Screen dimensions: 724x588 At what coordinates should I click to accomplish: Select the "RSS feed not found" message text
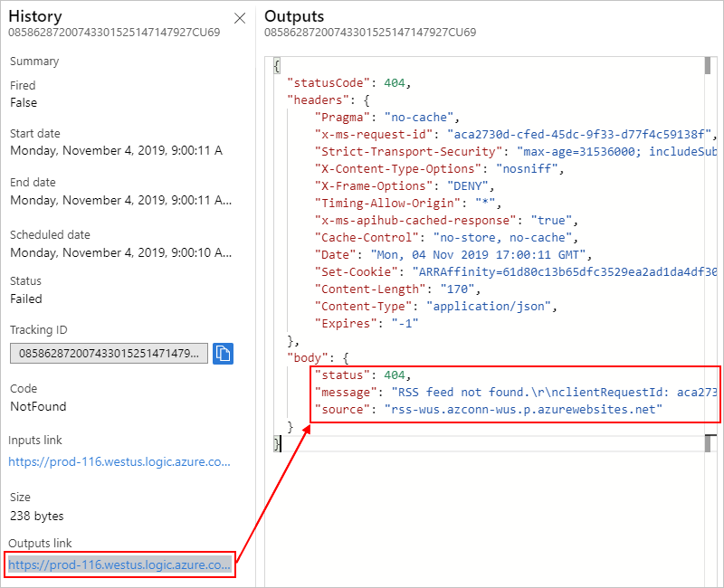pyautogui.click(x=460, y=393)
